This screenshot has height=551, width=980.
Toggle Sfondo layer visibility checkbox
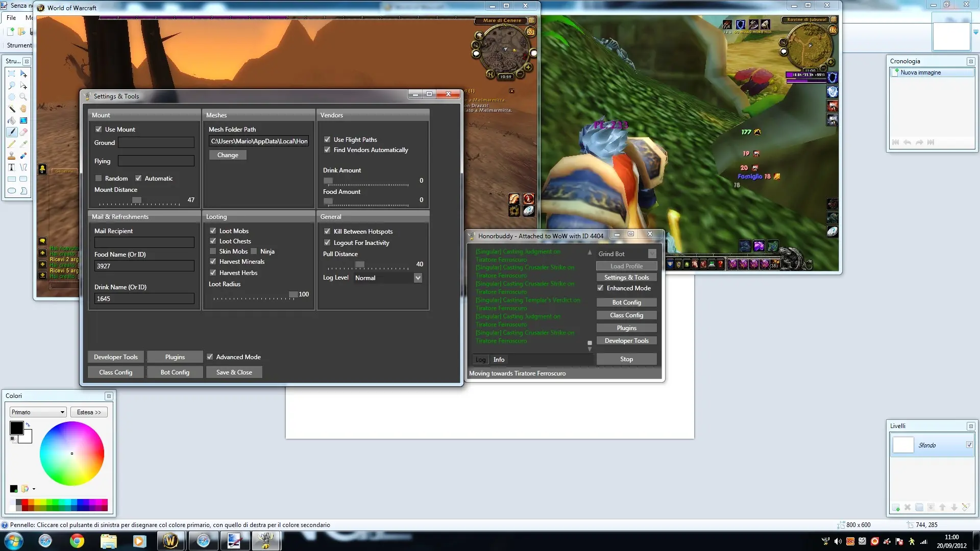click(969, 445)
